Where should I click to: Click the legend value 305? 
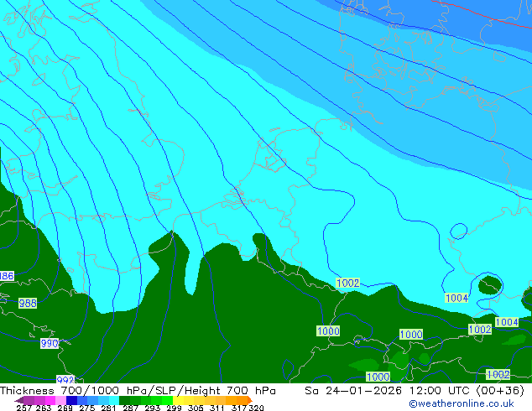196,408
